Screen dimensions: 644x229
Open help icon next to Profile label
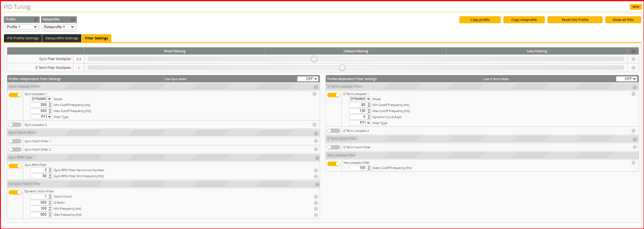click(36, 20)
